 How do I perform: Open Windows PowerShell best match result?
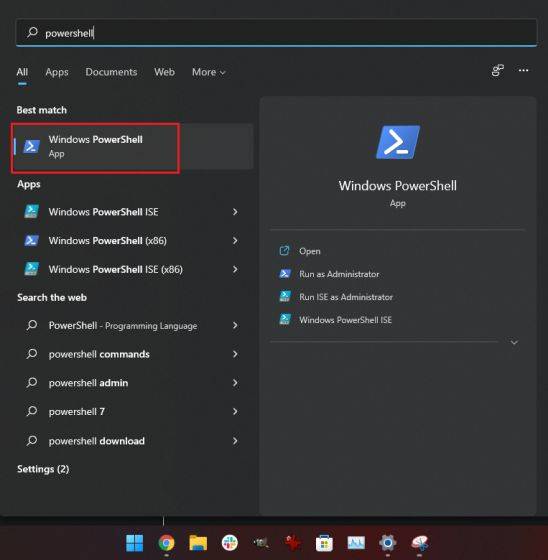coord(132,146)
